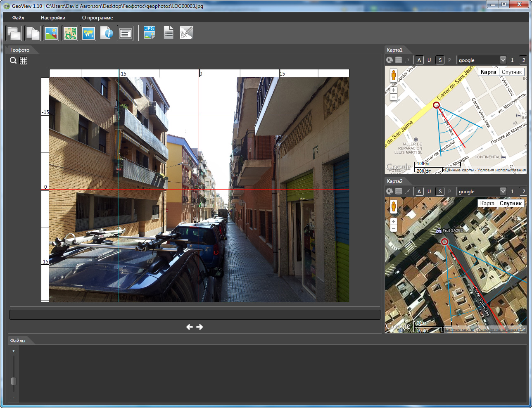532x408 pixels.
Task: Open the О программе menu
Action: 97,18
